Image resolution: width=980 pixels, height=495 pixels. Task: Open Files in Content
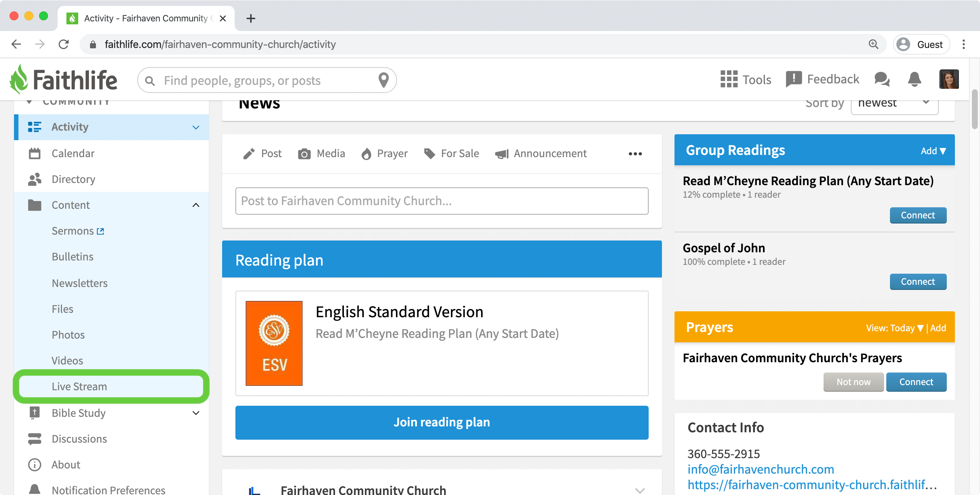tap(62, 309)
